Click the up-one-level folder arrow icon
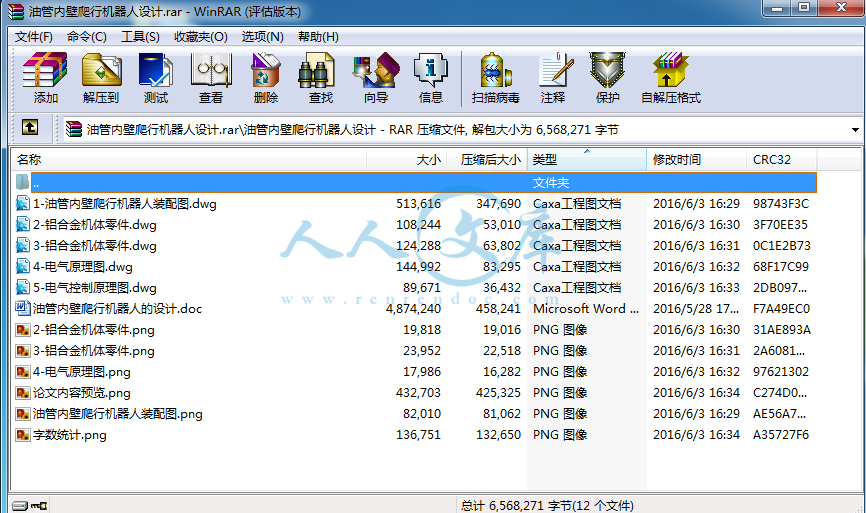Screen dimensions: 866x513 pos(30,128)
